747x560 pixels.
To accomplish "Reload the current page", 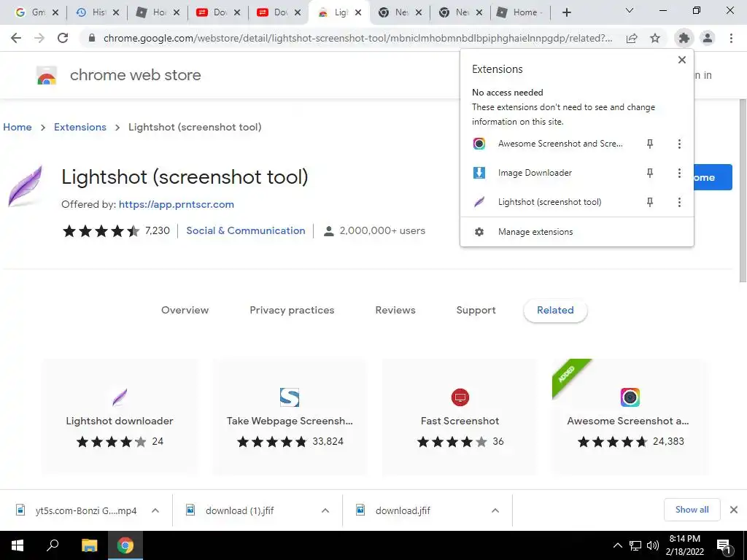I will pos(63,38).
